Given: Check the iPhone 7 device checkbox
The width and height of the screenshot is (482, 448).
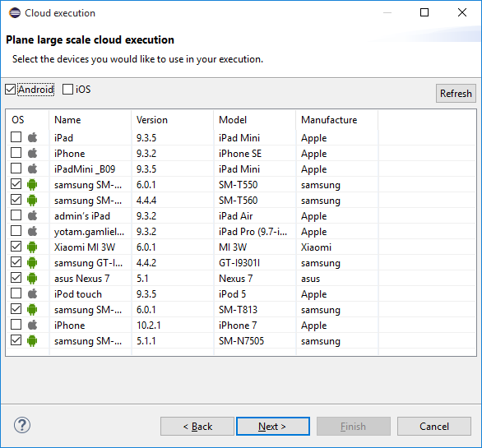Looking at the screenshot, I should coord(16,325).
